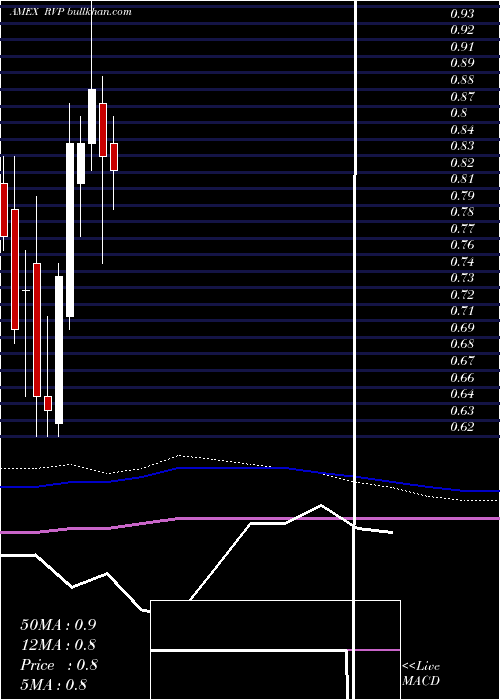500x700 pixels.
Task: Click the 0.72 price axis label
Action: pos(462,295)
